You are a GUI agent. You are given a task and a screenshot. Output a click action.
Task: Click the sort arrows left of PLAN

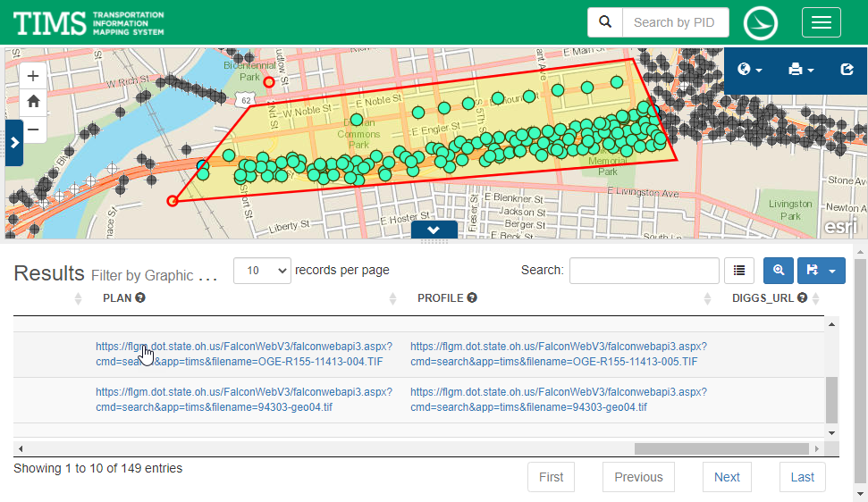78,298
